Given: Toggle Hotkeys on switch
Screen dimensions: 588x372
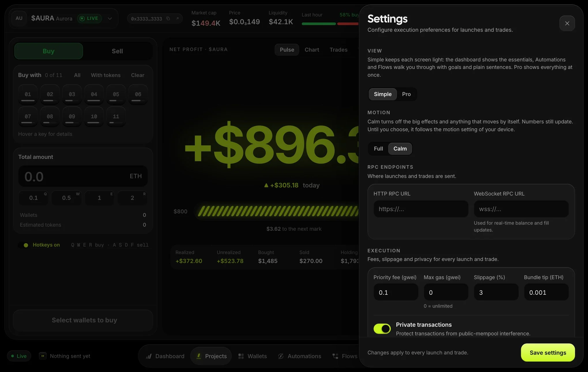Looking at the screenshot, I should coord(24,245).
